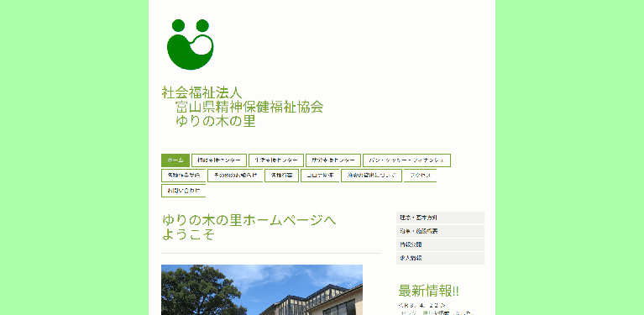This screenshot has width=644, height=315.
Task: Click the 最新情報!! heading
Action: (x=428, y=291)
